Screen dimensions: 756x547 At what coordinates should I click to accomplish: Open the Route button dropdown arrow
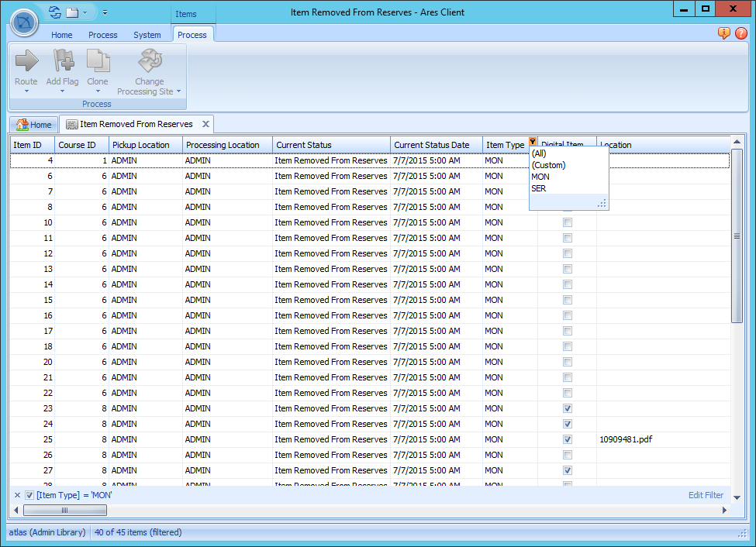coord(26,91)
